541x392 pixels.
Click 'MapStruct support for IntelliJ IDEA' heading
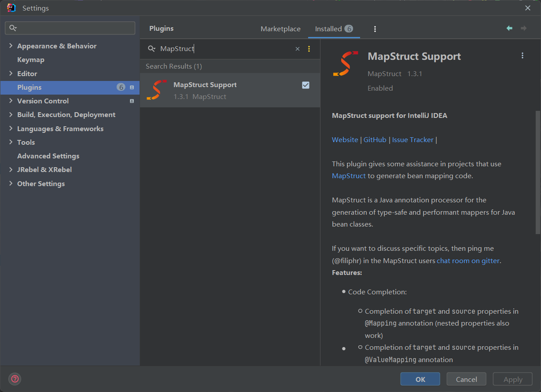coord(390,116)
